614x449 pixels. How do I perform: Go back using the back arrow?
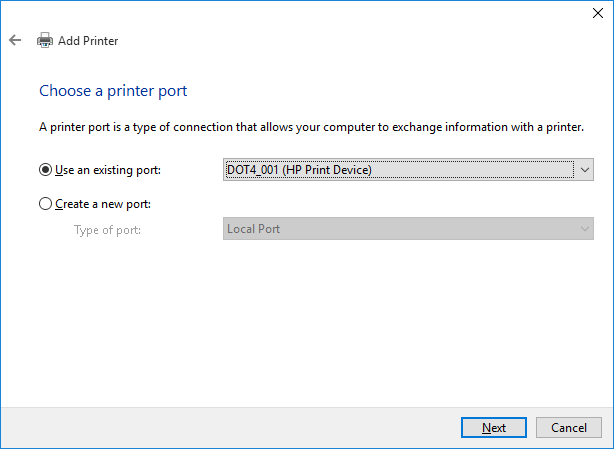pyautogui.click(x=15, y=40)
